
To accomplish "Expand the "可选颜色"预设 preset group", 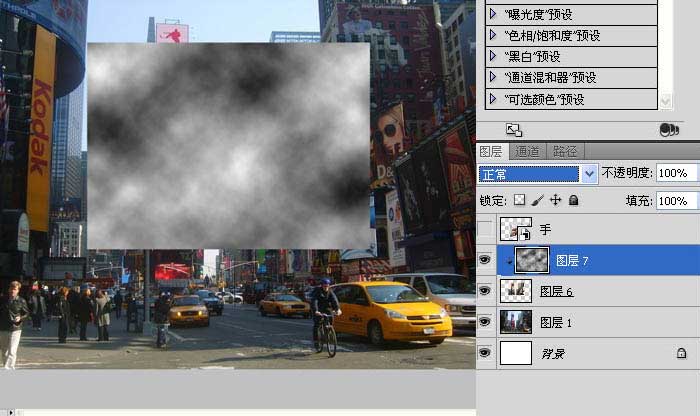I will (x=493, y=99).
